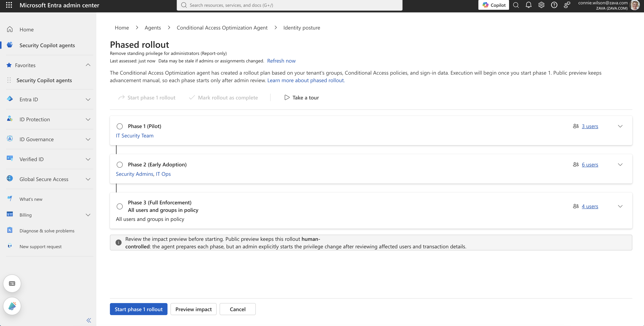Screen dimensions: 644x326
Task: Open the 6 users link for Phase 2
Action: click(590, 165)
